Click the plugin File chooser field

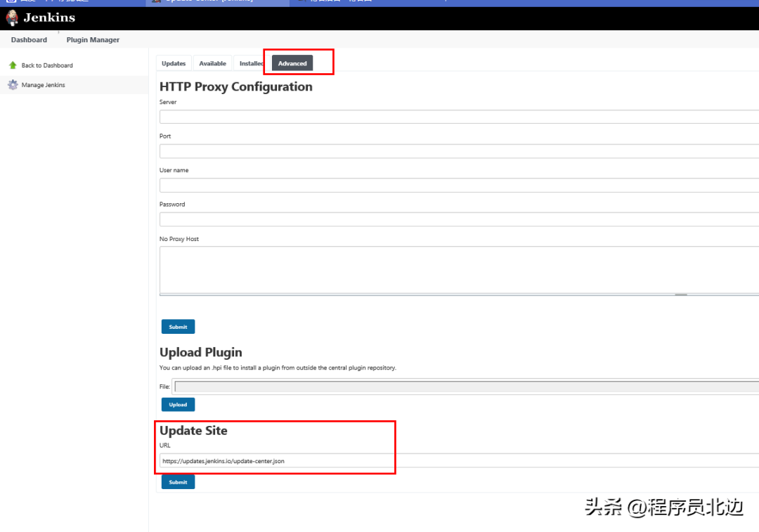467,387
